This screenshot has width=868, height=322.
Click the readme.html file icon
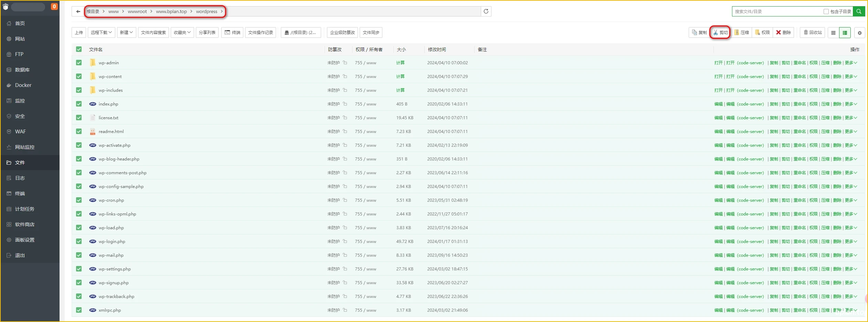coord(93,131)
